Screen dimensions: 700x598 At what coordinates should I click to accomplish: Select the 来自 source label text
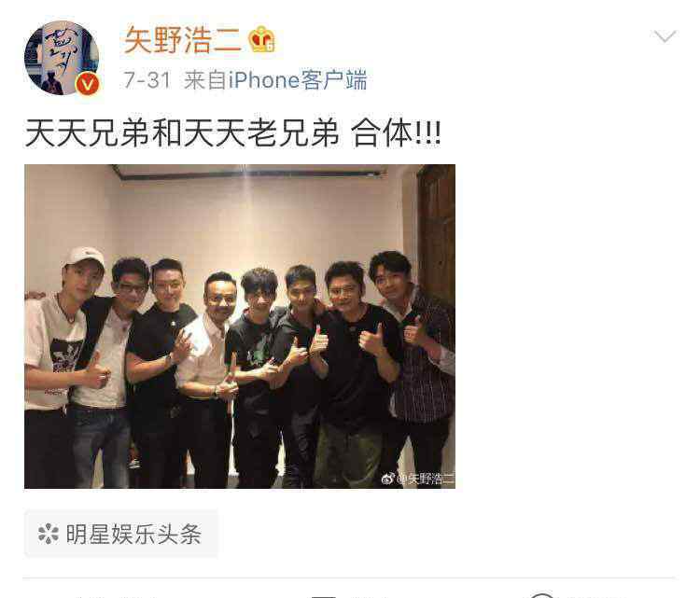[205, 80]
